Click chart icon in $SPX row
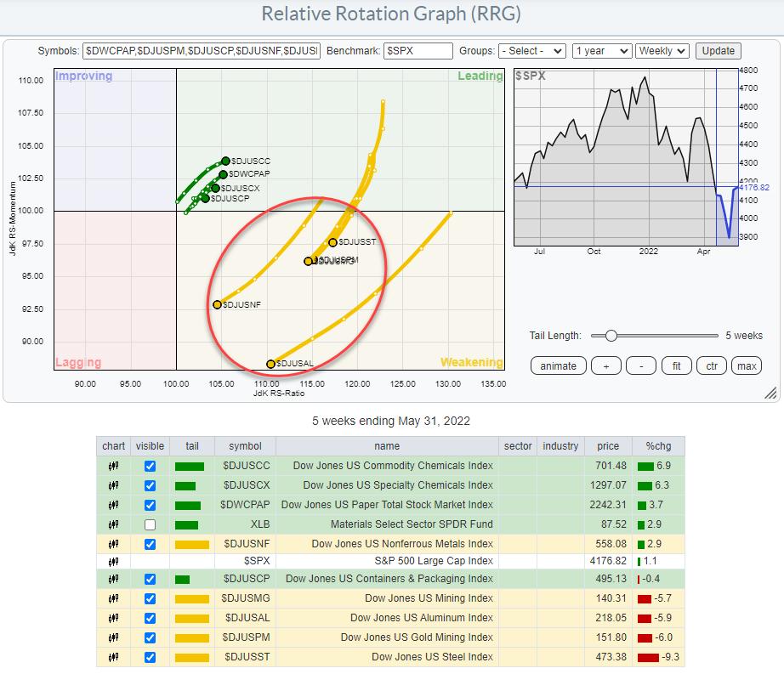This screenshot has height=674, width=784. pyautogui.click(x=113, y=562)
